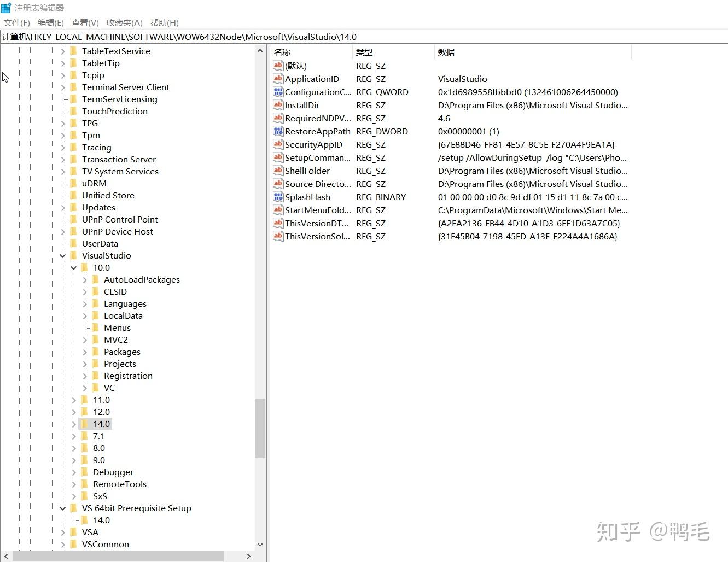Sort values by the 类型 column header
The height and width of the screenshot is (562, 728).
364,52
